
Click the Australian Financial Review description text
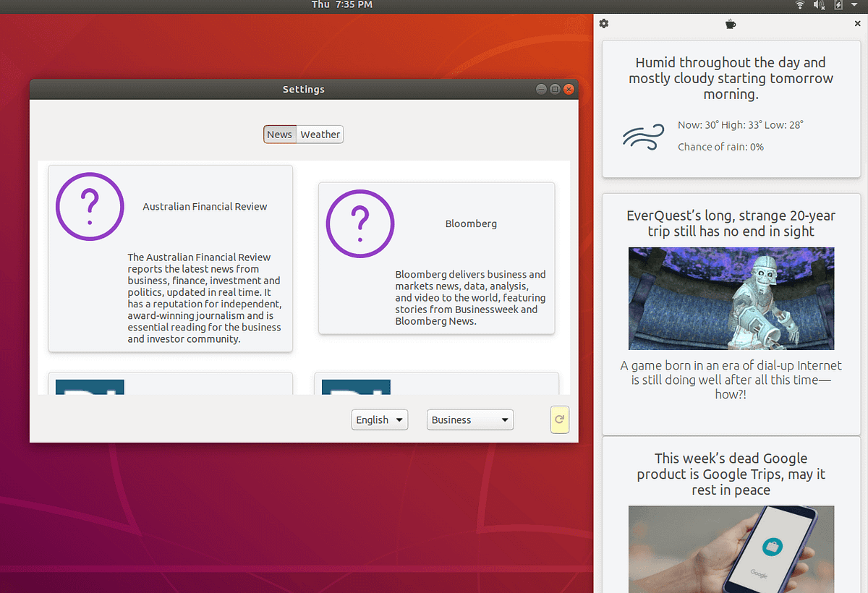[205, 298]
